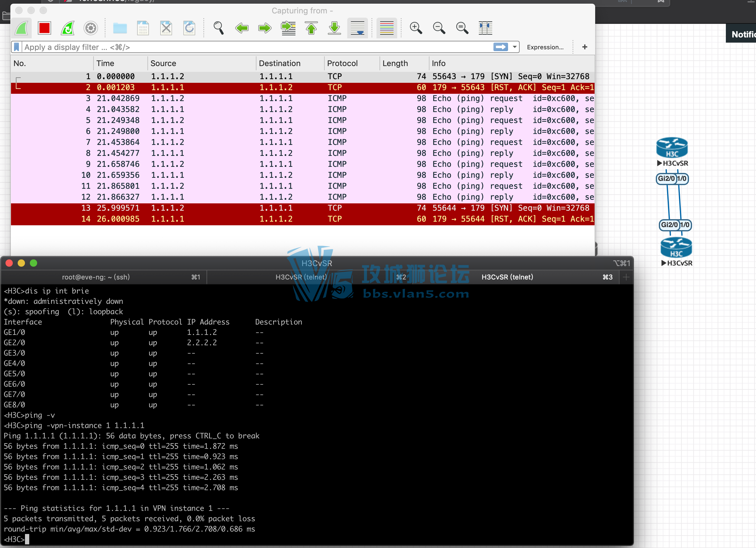This screenshot has width=756, height=548.
Task: Zoom in the packet text
Action: 416,28
